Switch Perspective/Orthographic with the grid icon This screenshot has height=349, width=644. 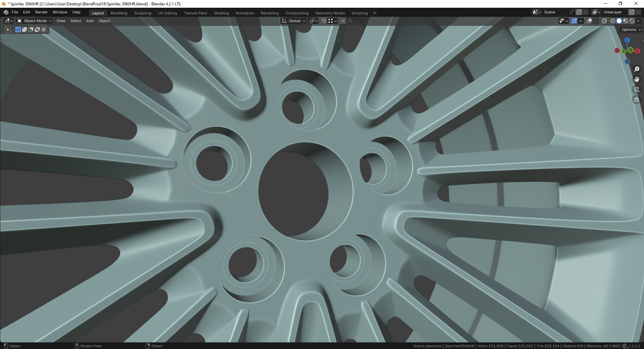637,100
